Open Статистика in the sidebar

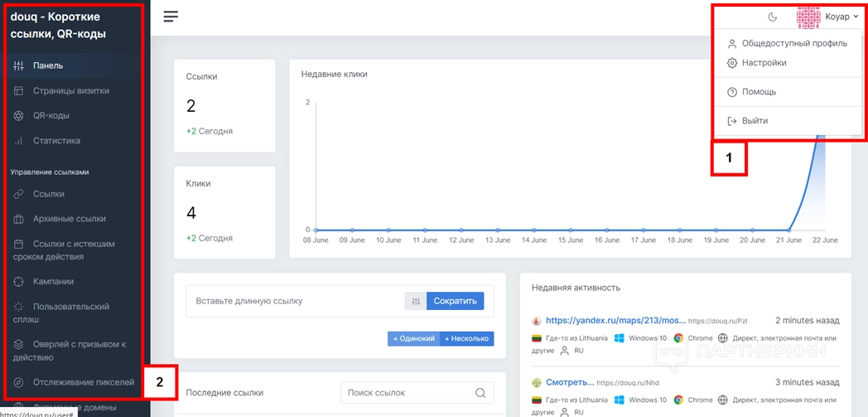click(56, 141)
